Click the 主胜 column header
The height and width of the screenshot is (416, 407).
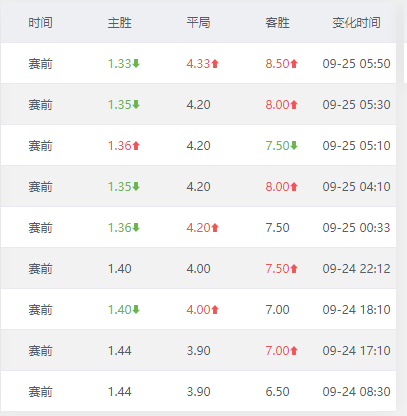120,23
